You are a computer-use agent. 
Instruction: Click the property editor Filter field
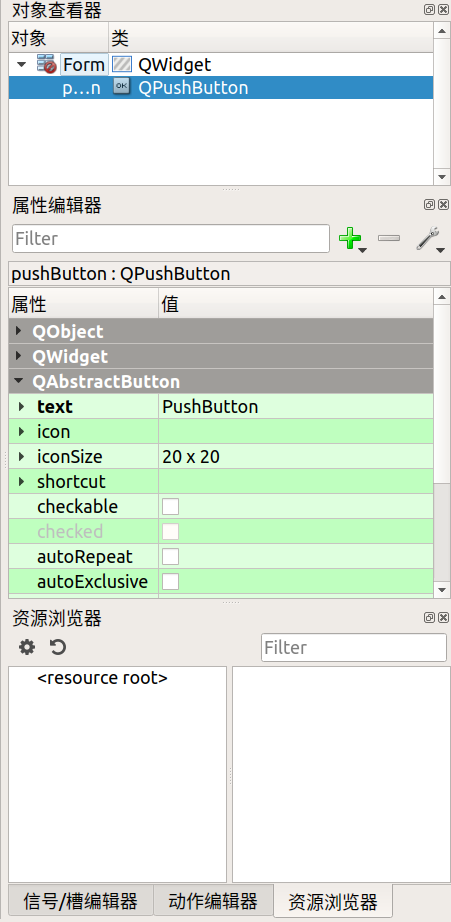[x=171, y=238]
